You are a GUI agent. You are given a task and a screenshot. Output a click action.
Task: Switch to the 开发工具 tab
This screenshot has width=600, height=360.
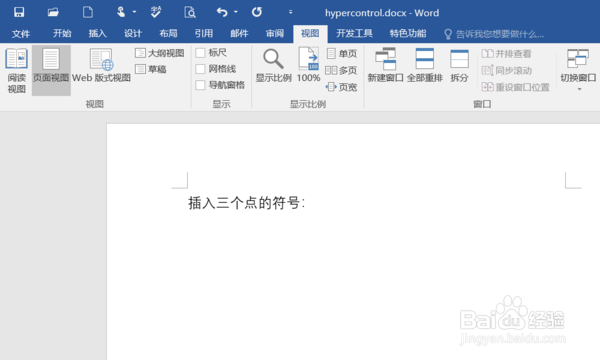point(354,33)
